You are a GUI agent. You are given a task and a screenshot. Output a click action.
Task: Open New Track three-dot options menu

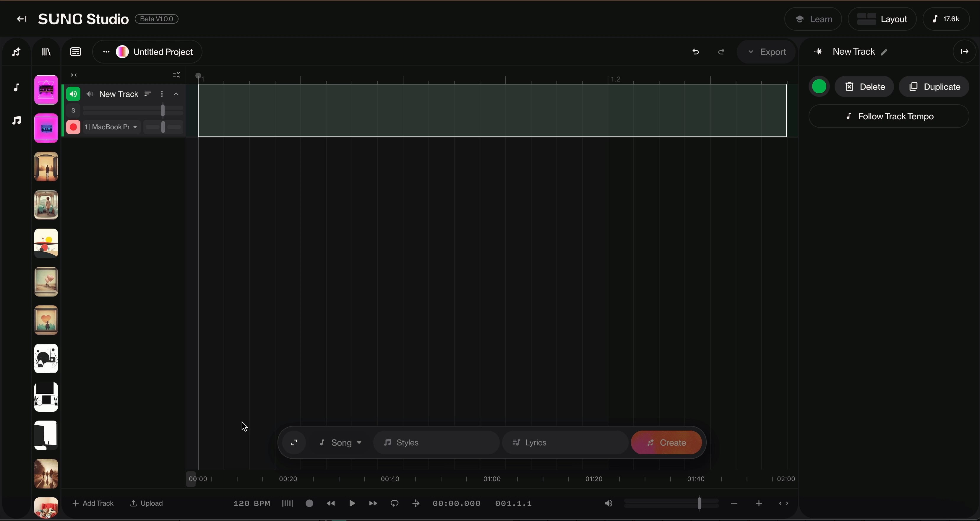click(162, 94)
